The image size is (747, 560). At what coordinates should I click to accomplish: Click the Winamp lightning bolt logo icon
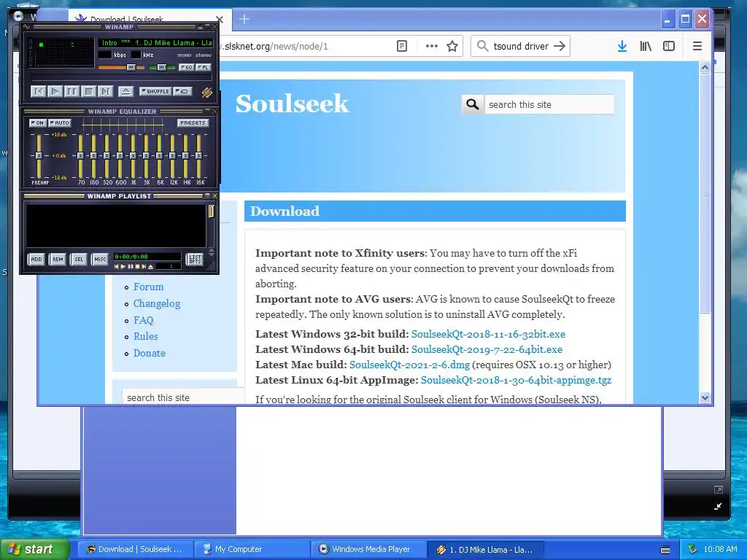(x=206, y=92)
